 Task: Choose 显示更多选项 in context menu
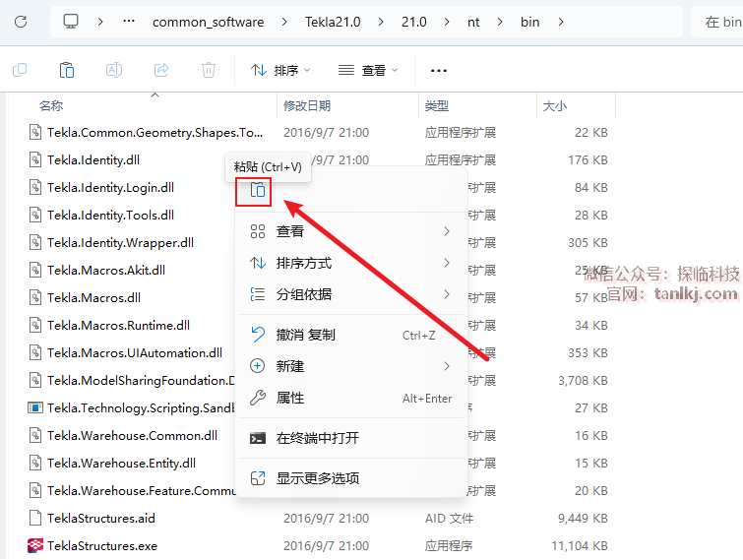(x=350, y=478)
